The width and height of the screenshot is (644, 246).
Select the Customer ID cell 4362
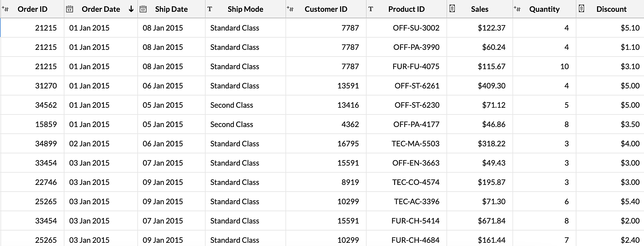click(x=350, y=124)
